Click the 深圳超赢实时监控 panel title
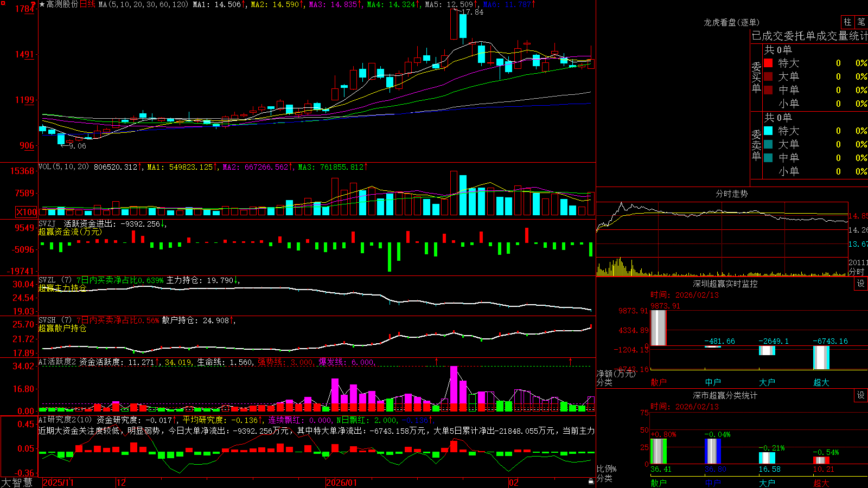Viewport: 868px width, 488px height. 725,284
